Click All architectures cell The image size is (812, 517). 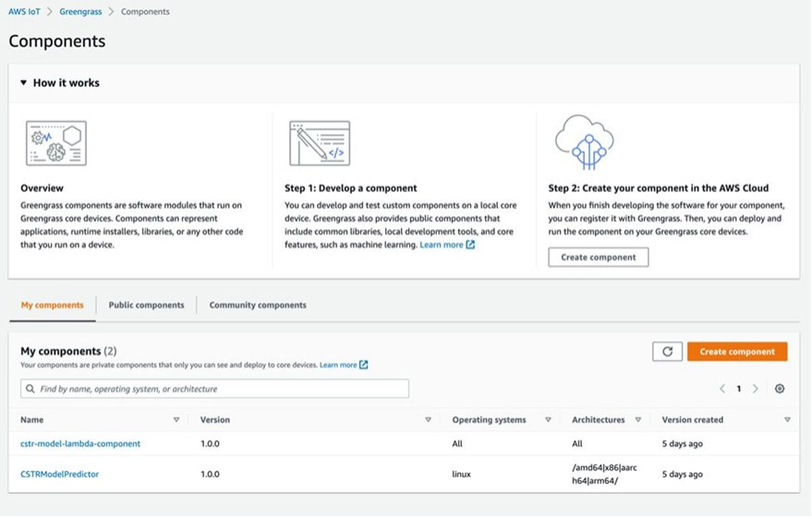[x=576, y=443]
